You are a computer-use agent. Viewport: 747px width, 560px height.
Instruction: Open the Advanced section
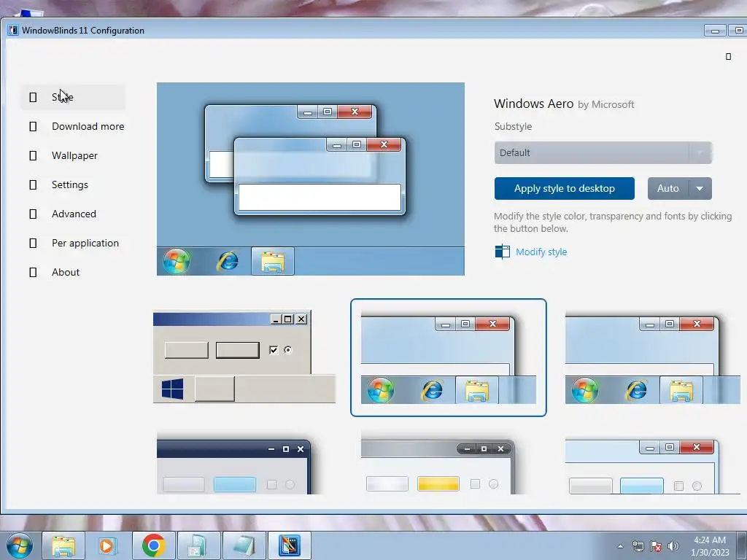pos(73,214)
